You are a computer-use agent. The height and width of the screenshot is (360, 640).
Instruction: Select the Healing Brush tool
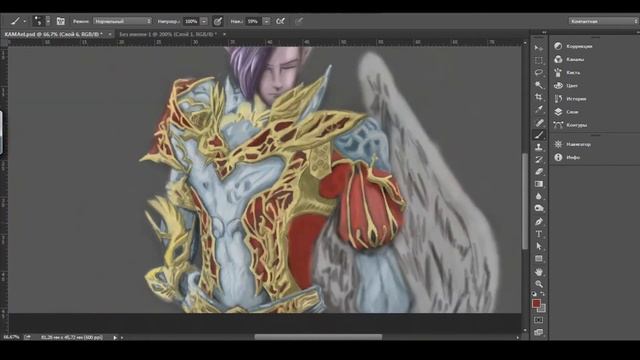[x=539, y=122]
